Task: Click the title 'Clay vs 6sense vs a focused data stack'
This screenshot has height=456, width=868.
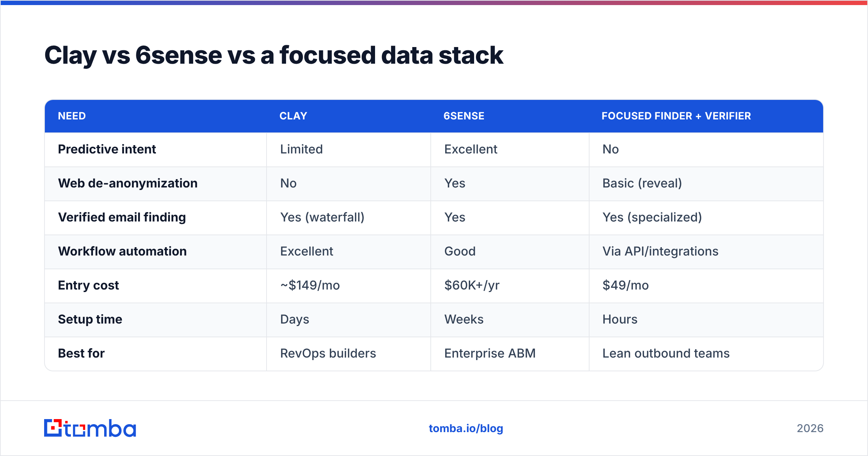Action: (x=274, y=55)
